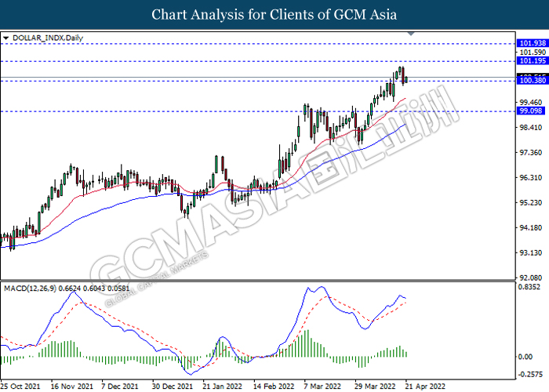This screenshot has height=392, width=549.
Task: Click the 92.080 axis price value
Action: click(530, 278)
